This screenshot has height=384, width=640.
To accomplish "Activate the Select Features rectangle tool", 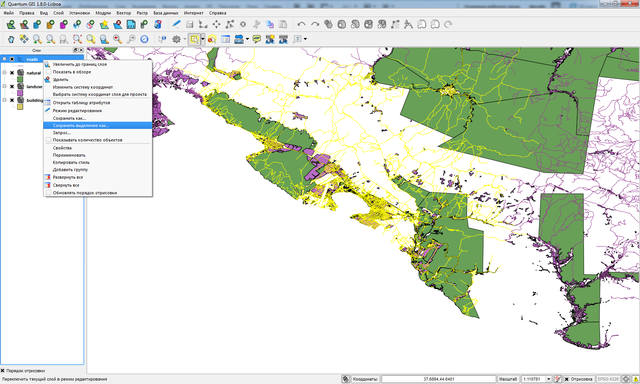I will tap(194, 39).
